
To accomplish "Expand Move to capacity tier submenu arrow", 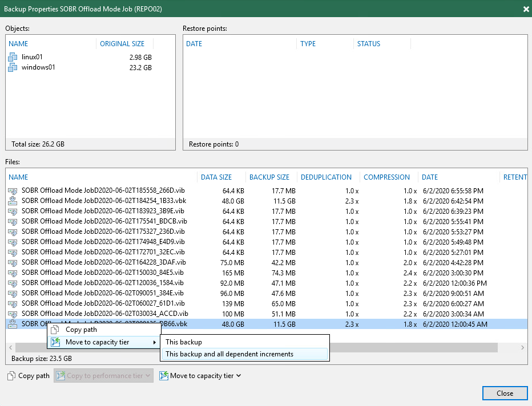I will [154, 342].
